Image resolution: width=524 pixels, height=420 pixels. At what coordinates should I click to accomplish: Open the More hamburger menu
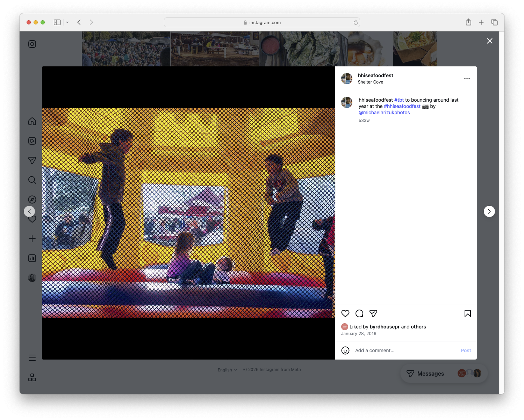(x=32, y=357)
